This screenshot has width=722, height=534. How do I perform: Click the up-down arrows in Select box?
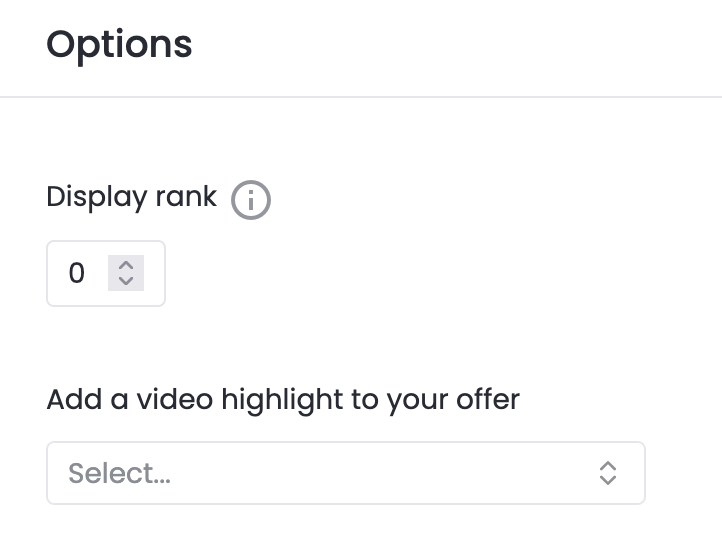point(608,473)
